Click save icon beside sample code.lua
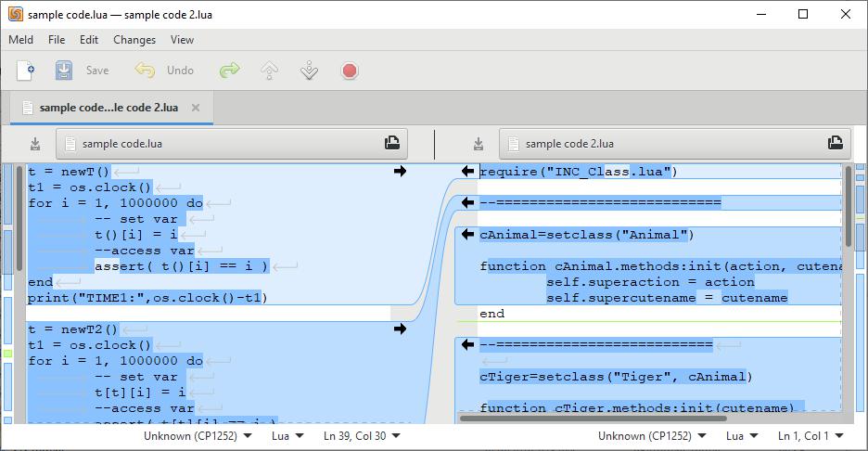 (35, 144)
